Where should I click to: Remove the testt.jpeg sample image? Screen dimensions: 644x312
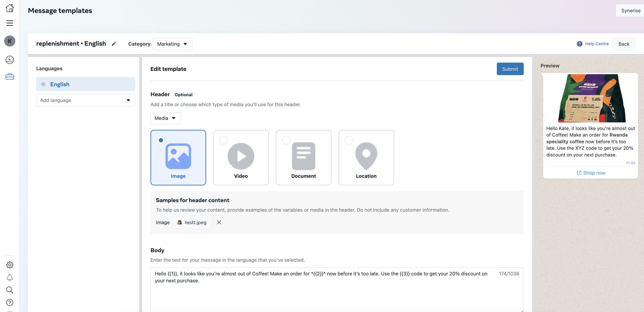(x=219, y=222)
